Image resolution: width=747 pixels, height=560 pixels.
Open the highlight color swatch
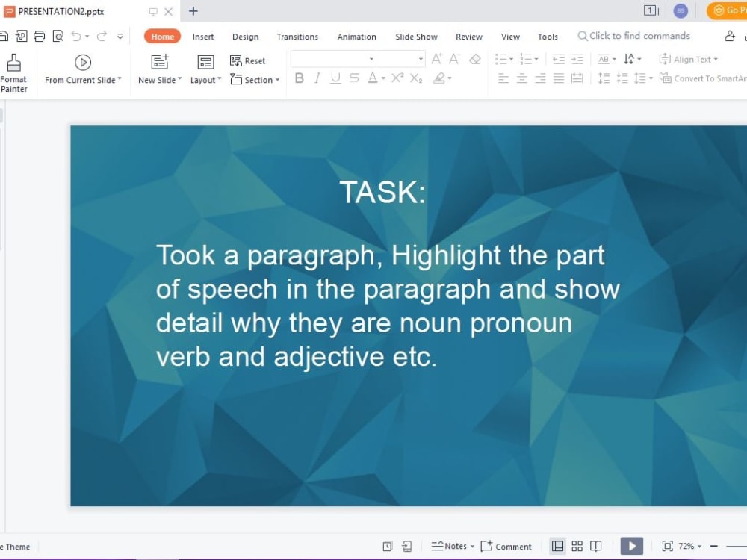[x=439, y=78]
